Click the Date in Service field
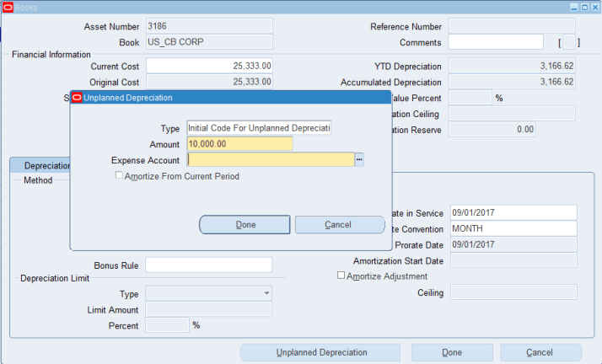This screenshot has height=364, width=602. point(513,213)
